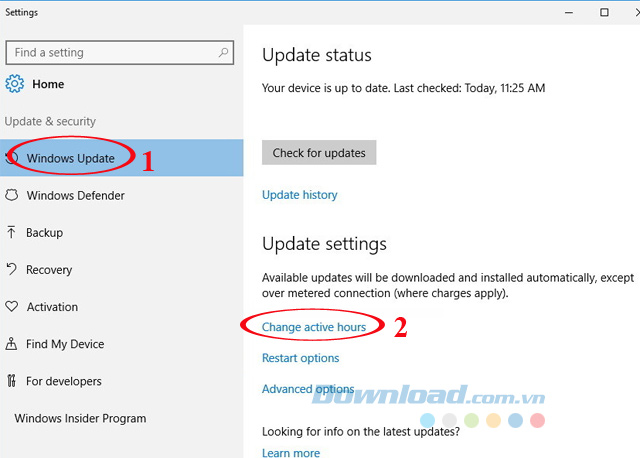Click the Recovery history icon
Viewport: 640px width, 458px height.
[11, 269]
